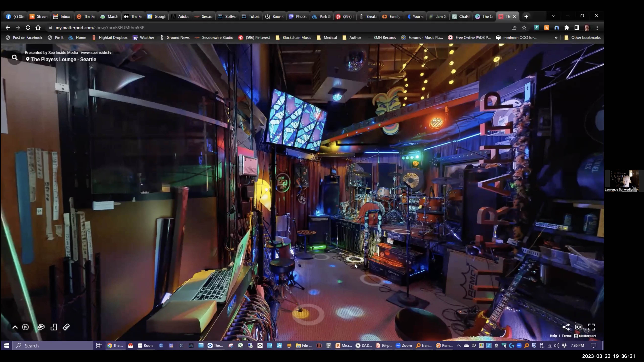Reload the Matterport page
Viewport: 644px width, 362px height.
tap(28, 28)
